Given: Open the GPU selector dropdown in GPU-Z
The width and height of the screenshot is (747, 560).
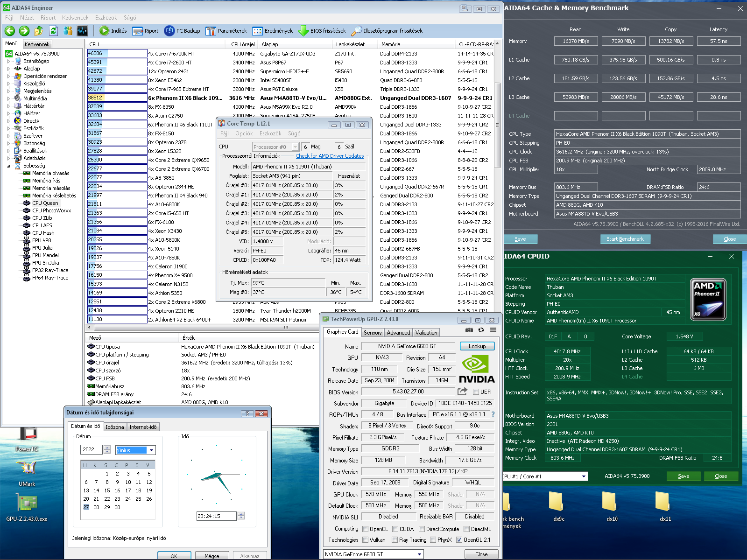Looking at the screenshot, I should coord(419,554).
